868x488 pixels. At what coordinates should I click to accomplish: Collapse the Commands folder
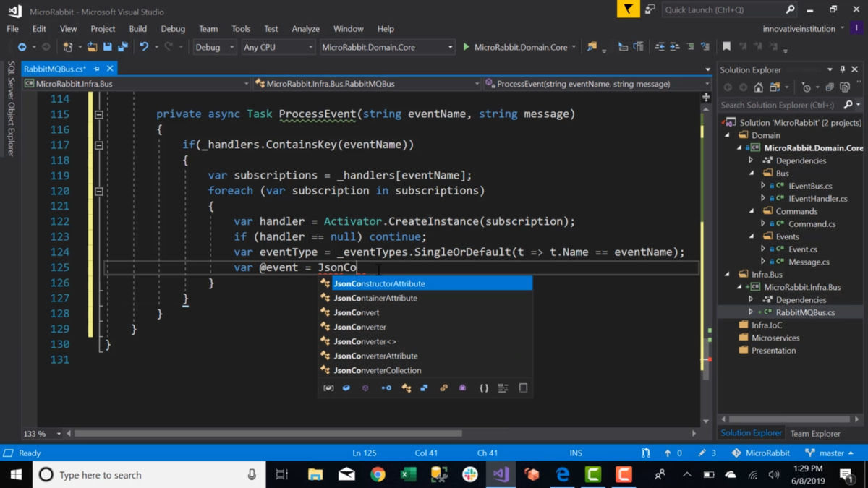click(x=752, y=211)
